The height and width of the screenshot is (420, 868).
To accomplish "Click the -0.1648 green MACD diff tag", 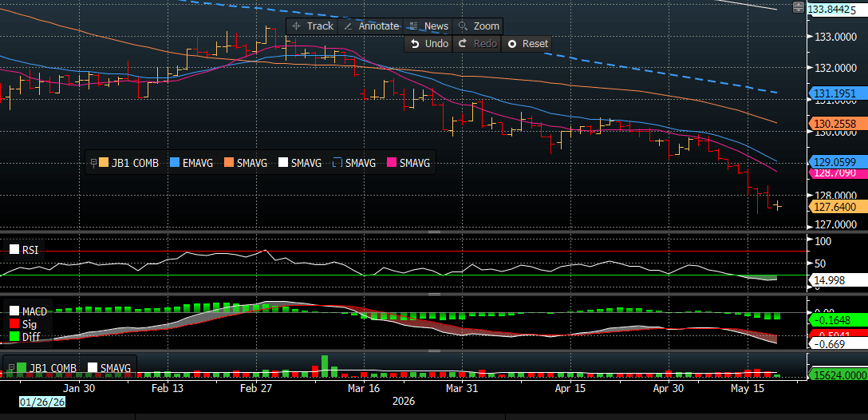I will pos(838,319).
